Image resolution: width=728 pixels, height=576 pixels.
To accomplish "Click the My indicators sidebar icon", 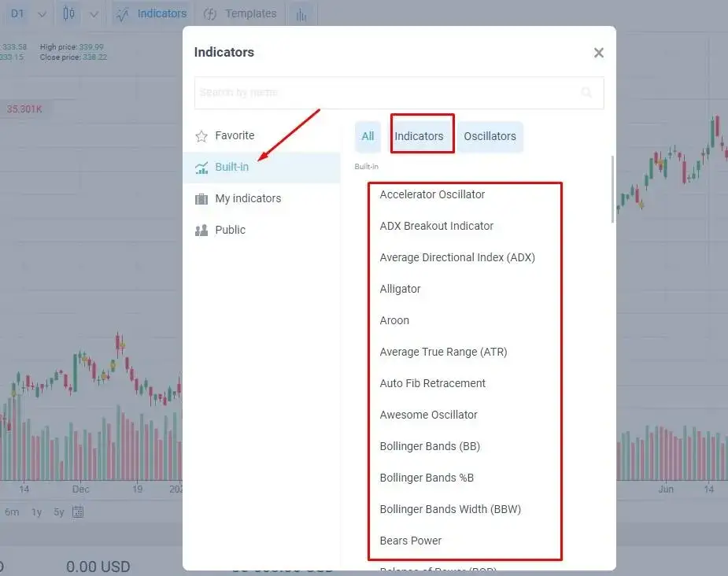I will click(x=201, y=198).
